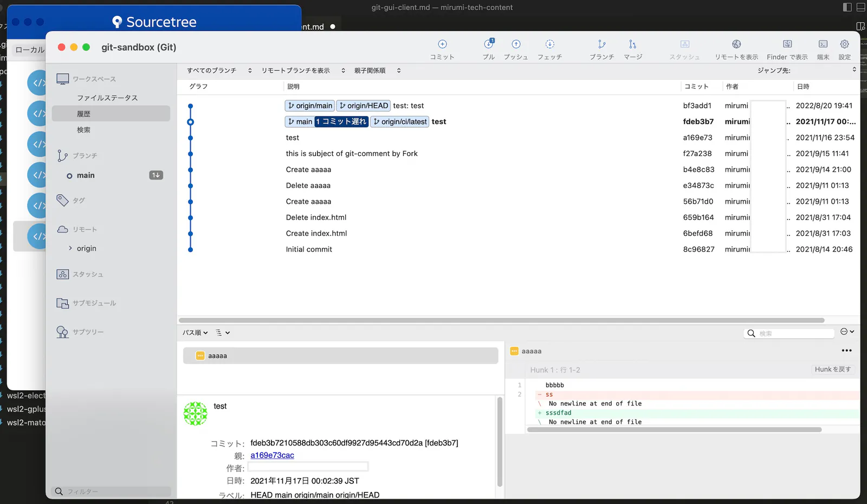Select ファイルステータス in the sidebar
This screenshot has width=867, height=504.
click(x=107, y=98)
